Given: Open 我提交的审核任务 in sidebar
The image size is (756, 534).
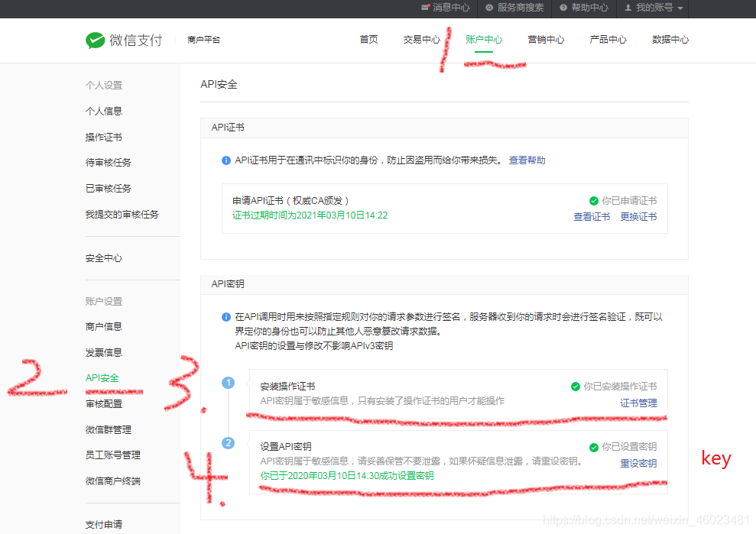Looking at the screenshot, I should coord(122,215).
